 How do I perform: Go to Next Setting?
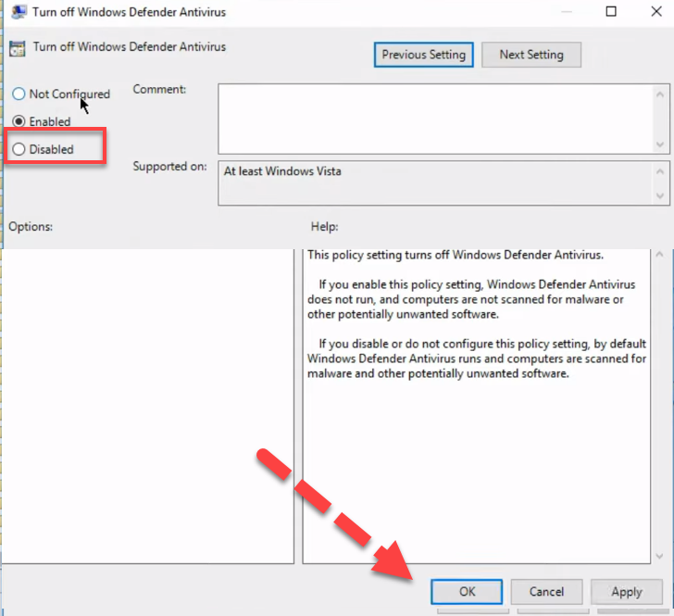[x=531, y=55]
